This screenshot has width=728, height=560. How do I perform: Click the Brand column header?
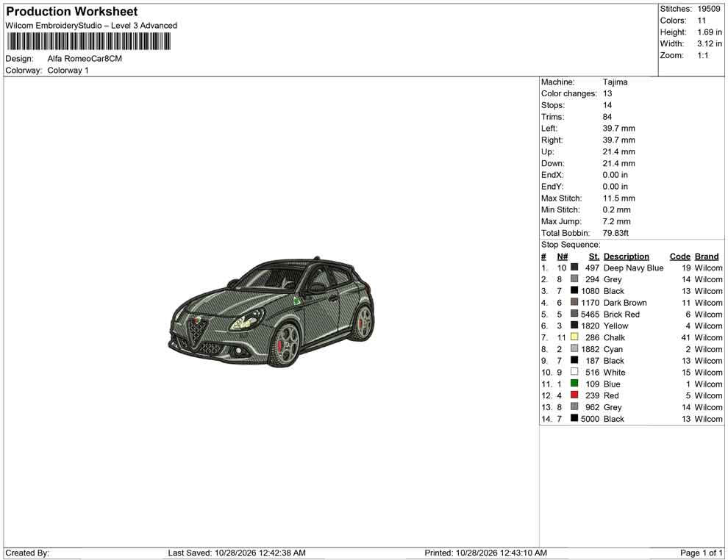point(707,256)
